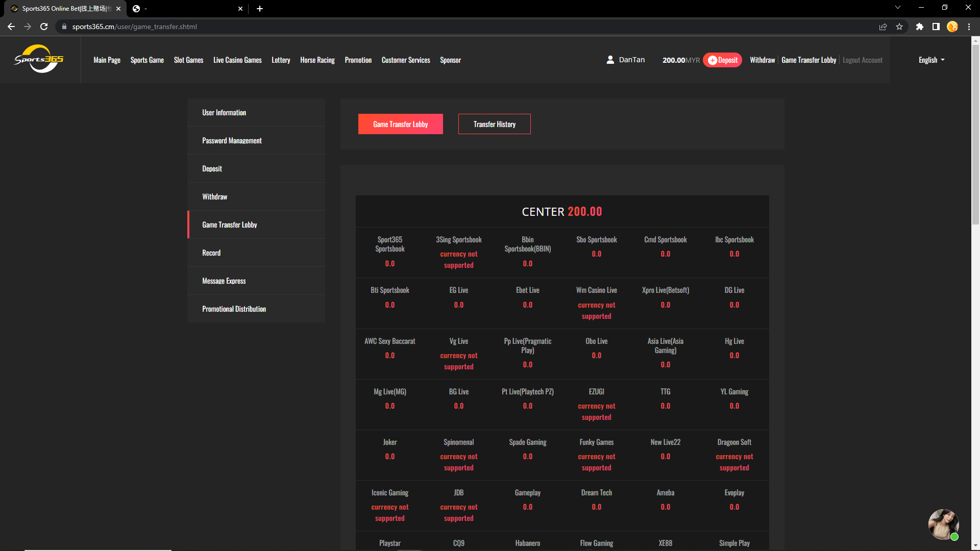The height and width of the screenshot is (551, 980).
Task: Open Record in the sidebar
Action: [x=256, y=253]
